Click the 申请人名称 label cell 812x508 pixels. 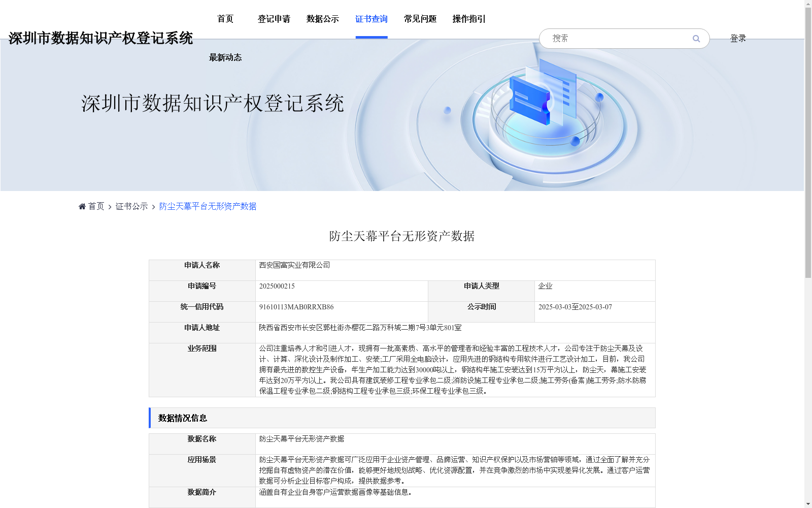point(202,270)
